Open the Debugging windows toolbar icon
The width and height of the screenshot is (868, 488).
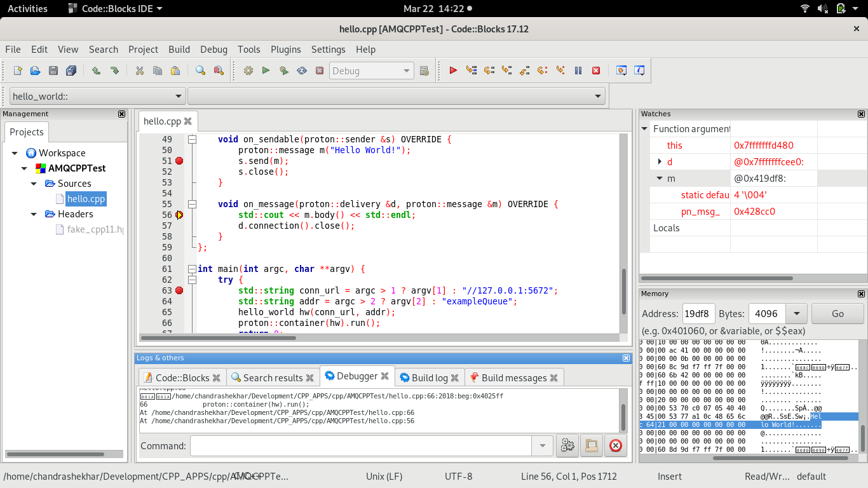point(622,71)
